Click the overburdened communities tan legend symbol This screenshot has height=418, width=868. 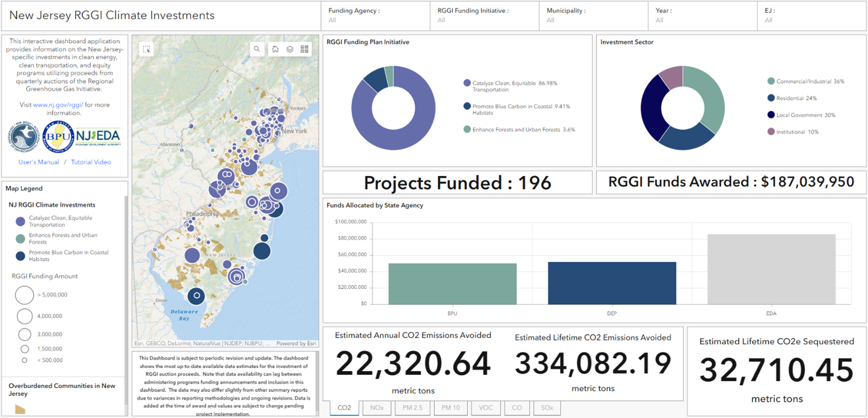(20, 409)
